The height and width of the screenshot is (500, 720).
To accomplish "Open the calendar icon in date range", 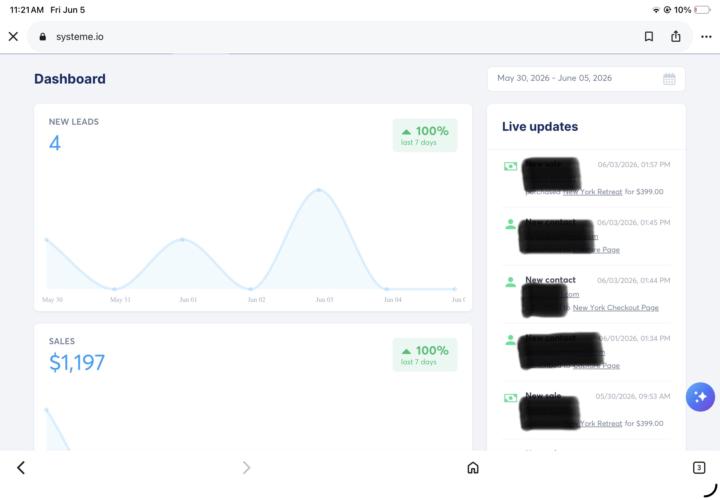I will point(669,79).
